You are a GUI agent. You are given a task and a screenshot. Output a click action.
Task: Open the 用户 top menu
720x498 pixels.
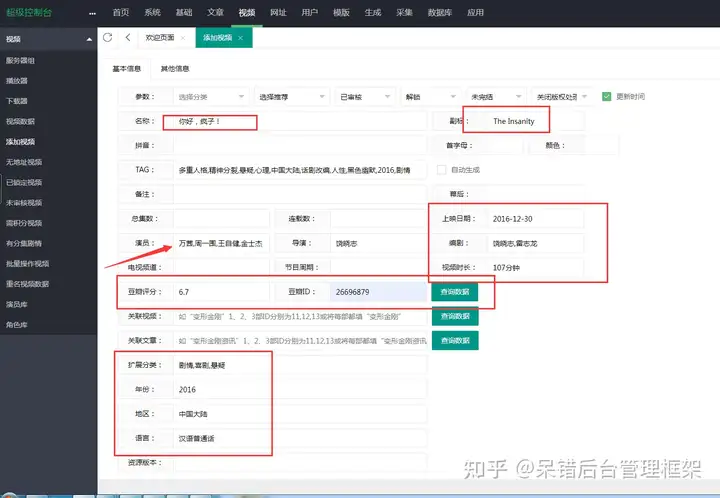click(309, 12)
